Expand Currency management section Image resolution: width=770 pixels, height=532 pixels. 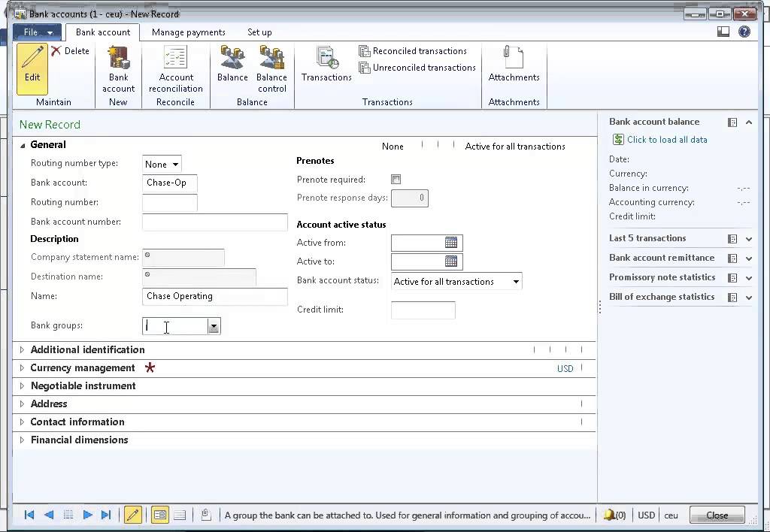point(22,367)
